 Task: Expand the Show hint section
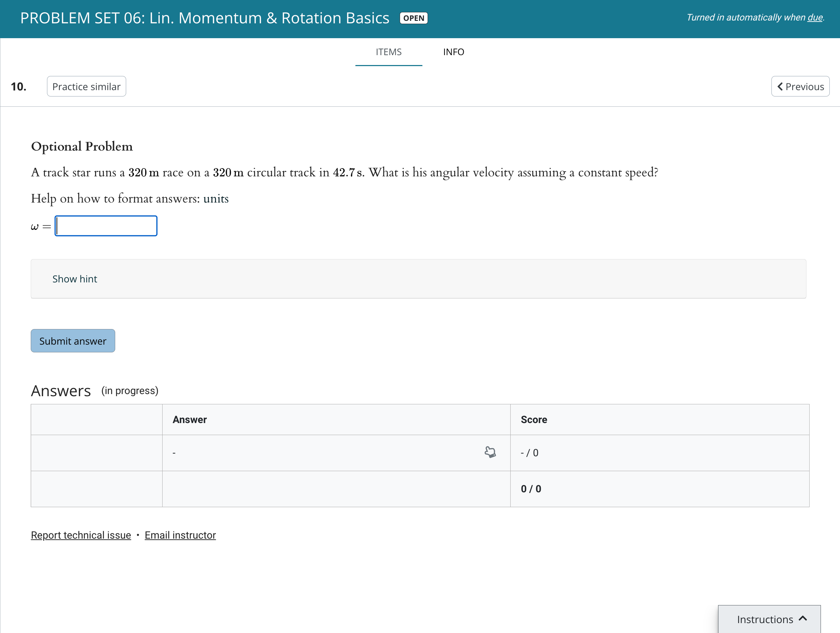[75, 279]
